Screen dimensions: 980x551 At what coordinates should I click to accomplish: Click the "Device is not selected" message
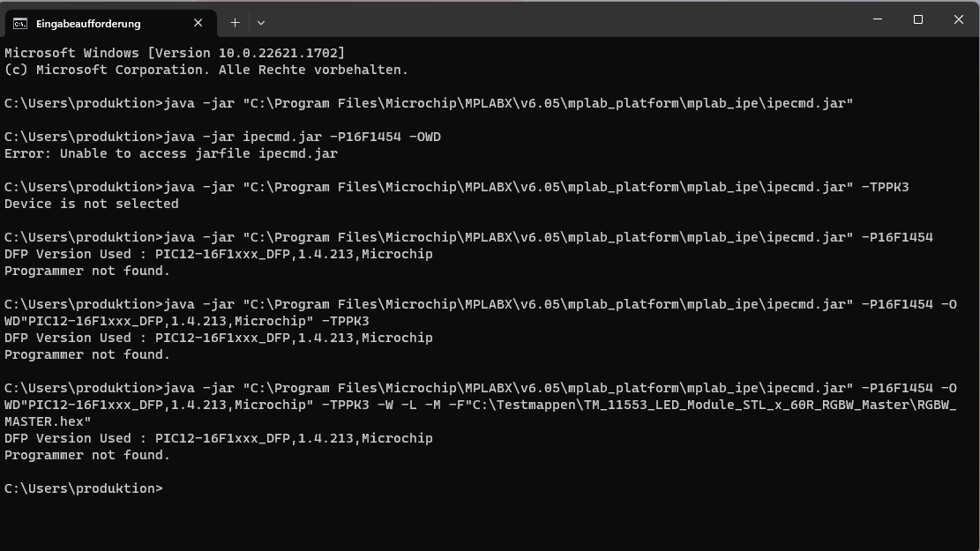[x=91, y=204]
